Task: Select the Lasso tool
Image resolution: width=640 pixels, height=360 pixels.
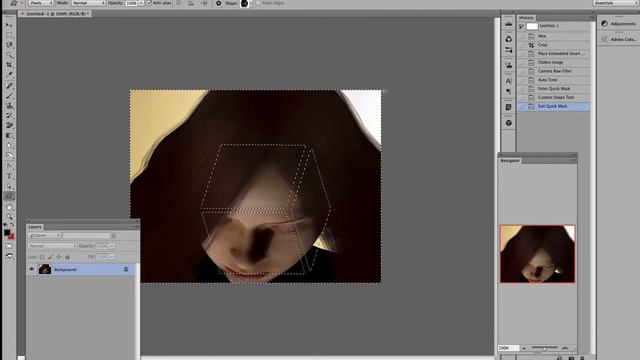Action: click(9, 45)
